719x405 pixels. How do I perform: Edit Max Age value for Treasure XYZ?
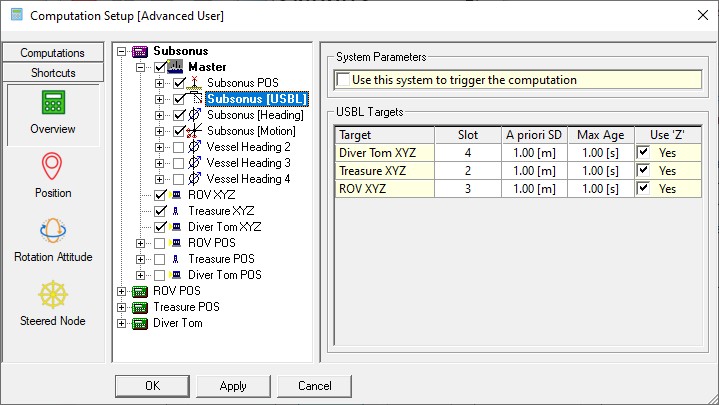[601, 171]
